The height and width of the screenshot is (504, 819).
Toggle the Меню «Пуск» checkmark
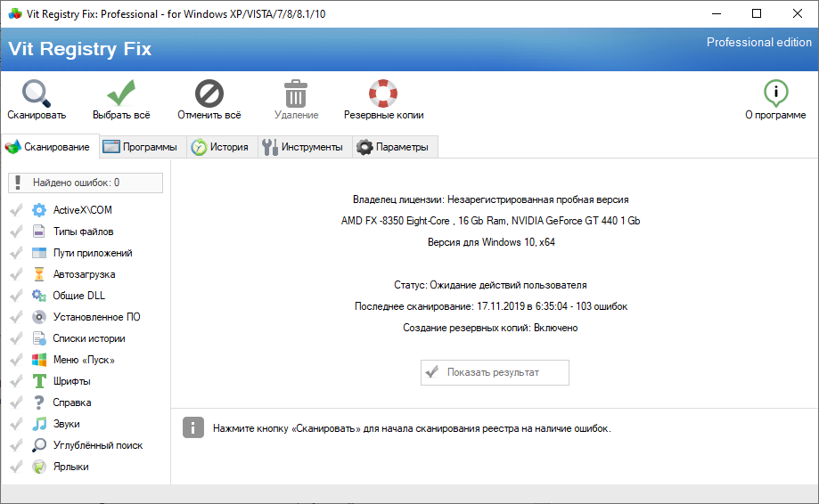16,360
